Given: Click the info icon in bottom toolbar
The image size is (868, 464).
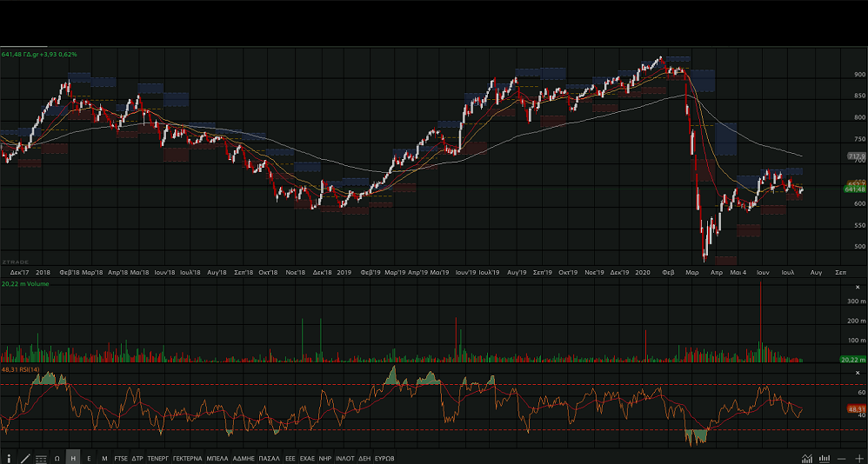Looking at the screenshot, I should tap(9, 457).
